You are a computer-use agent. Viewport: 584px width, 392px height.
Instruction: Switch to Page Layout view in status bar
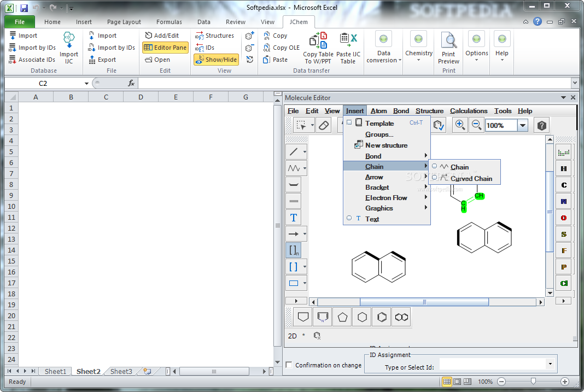(x=457, y=382)
